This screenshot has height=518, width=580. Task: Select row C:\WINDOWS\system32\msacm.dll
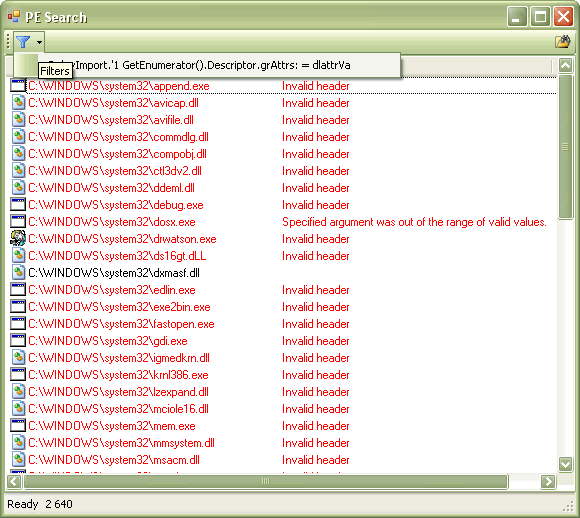pos(283,460)
